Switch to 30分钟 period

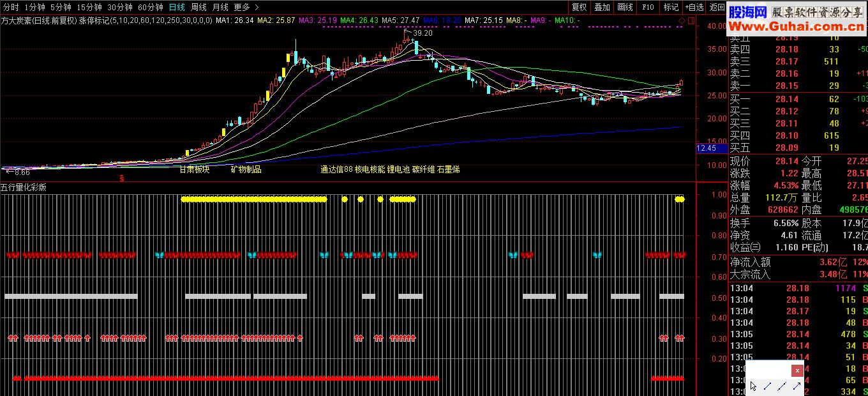pos(120,7)
